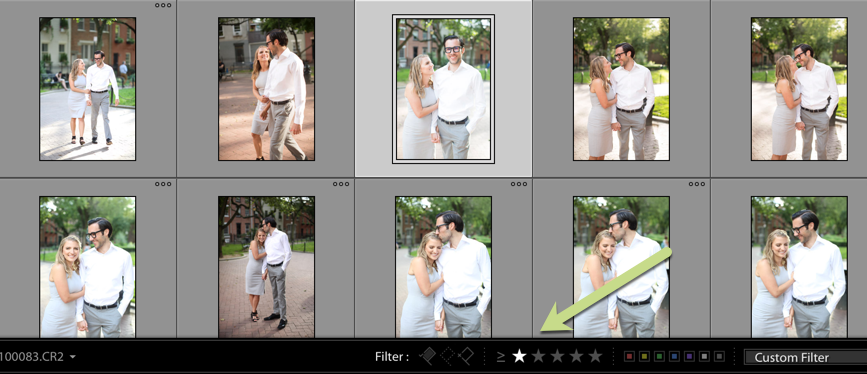Open three-dots badge on first top-row thumbnail
This screenshot has width=867, height=374.
pos(163,6)
